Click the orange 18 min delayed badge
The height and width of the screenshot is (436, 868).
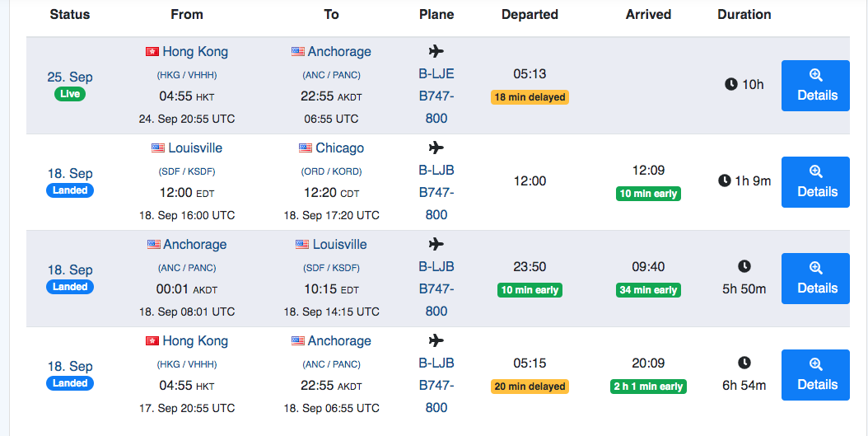(x=530, y=97)
